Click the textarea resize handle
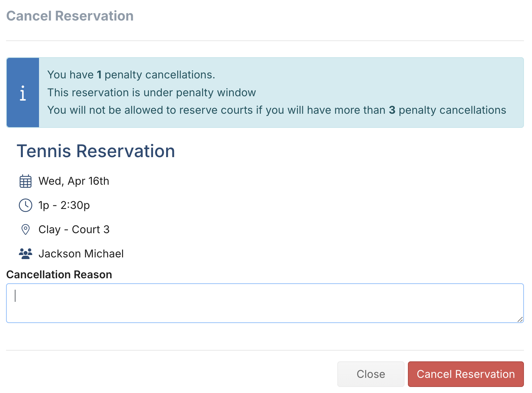The image size is (532, 393). pyautogui.click(x=520, y=319)
